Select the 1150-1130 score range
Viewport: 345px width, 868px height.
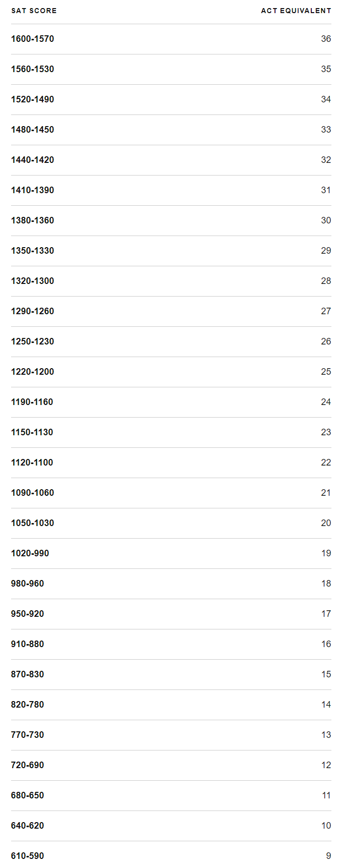click(32, 432)
